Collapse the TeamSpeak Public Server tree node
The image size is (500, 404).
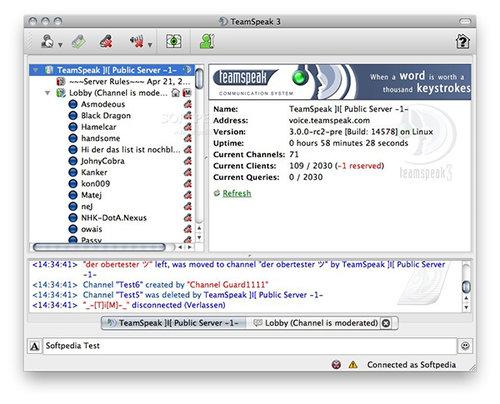point(35,70)
